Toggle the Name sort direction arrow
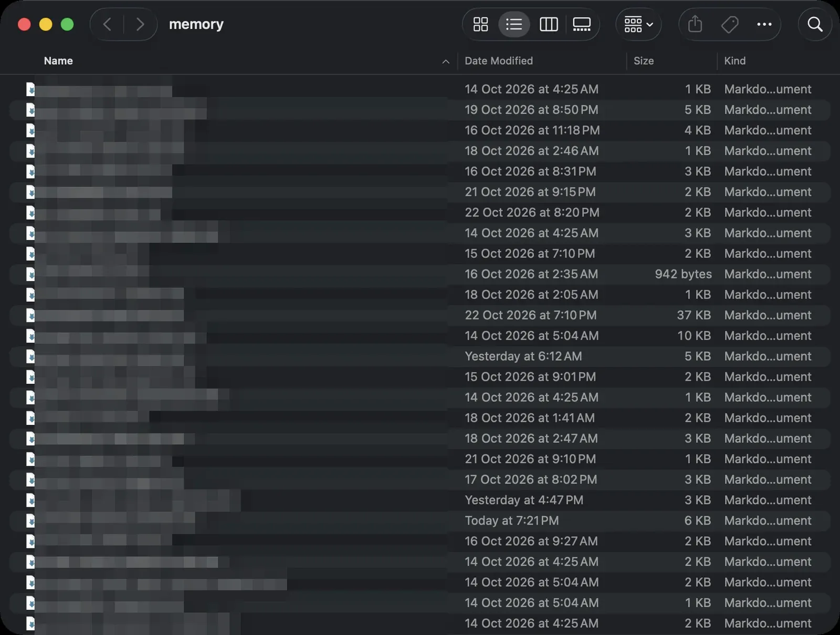Image resolution: width=840 pixels, height=635 pixels. coord(446,61)
